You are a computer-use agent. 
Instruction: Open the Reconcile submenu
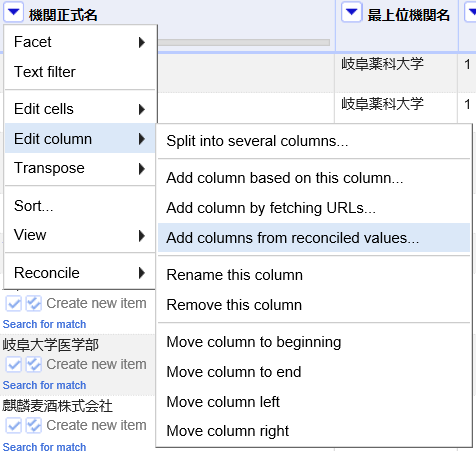pyautogui.click(x=80, y=273)
